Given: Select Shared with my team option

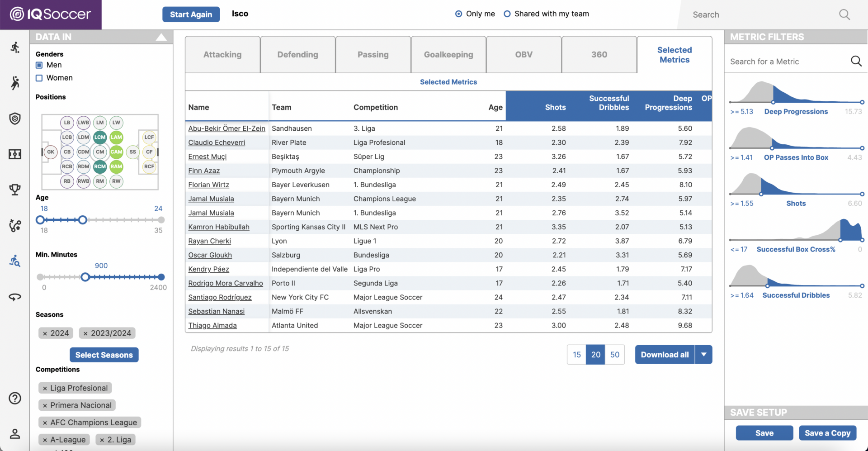Looking at the screenshot, I should pyautogui.click(x=507, y=14).
